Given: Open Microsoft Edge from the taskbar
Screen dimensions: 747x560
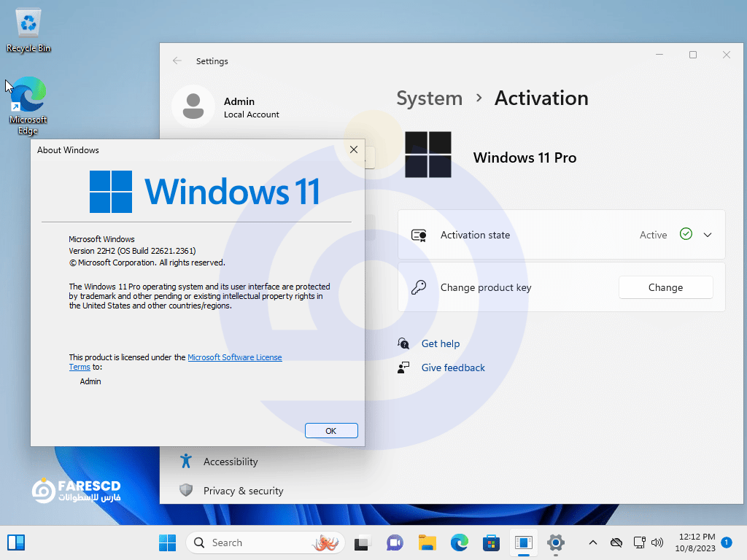Looking at the screenshot, I should (x=460, y=542).
